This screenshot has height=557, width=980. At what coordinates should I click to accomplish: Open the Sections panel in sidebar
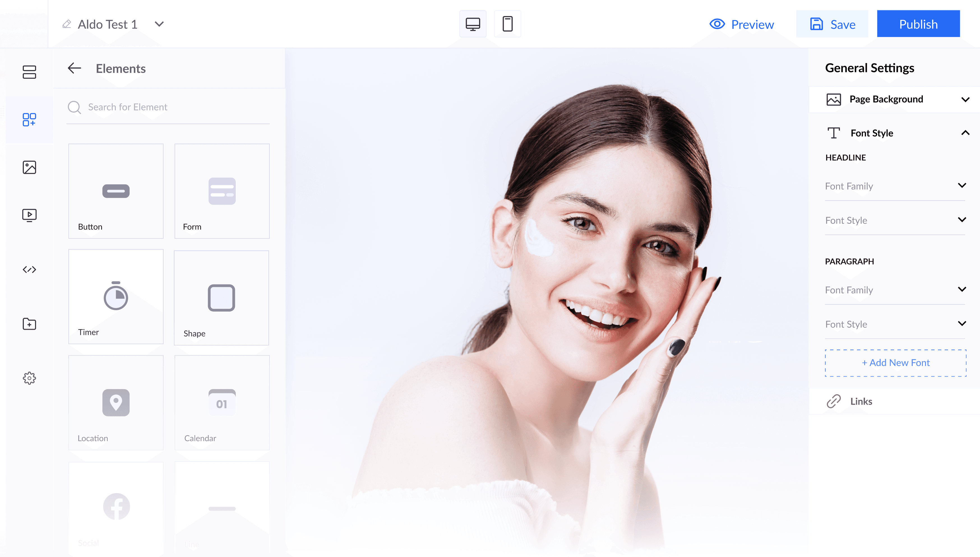[x=29, y=72]
